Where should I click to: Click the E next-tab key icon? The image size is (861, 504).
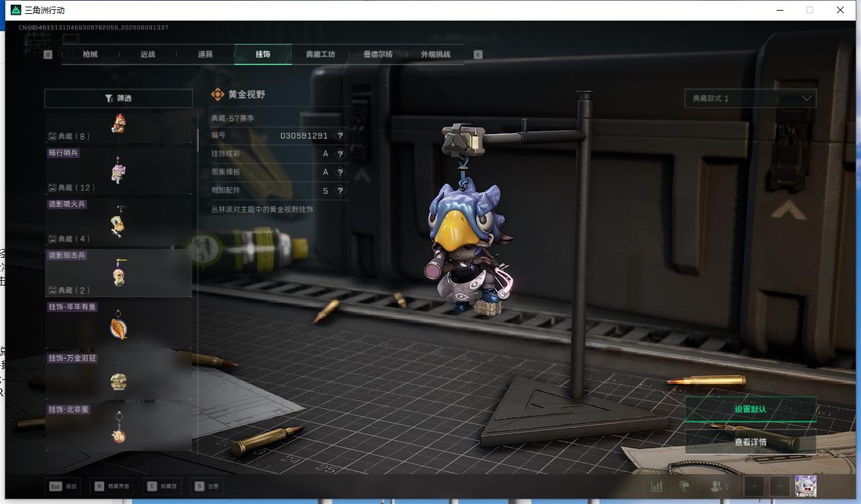point(478,54)
